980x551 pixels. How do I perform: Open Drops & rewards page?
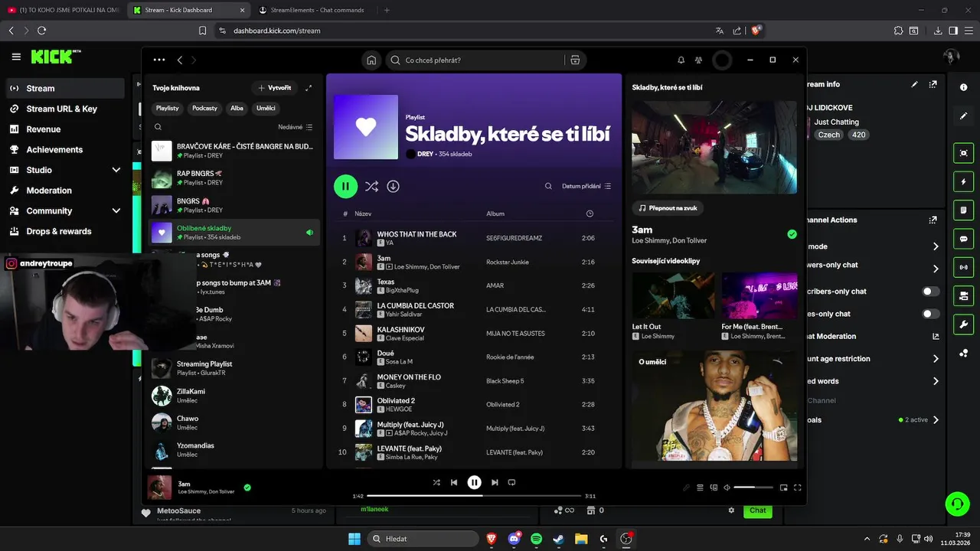(x=65, y=231)
